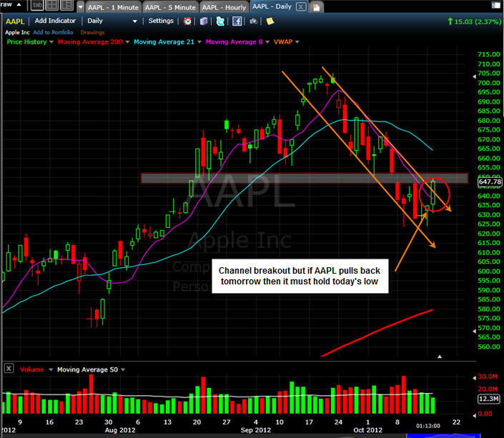Click the Moving Average 21 label

pos(164,42)
